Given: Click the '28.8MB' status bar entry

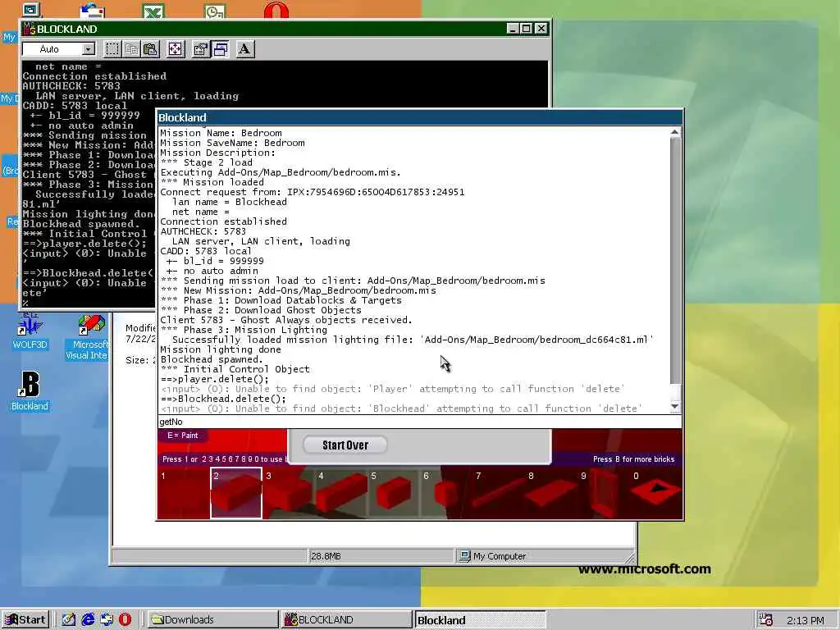Looking at the screenshot, I should click(x=326, y=556).
